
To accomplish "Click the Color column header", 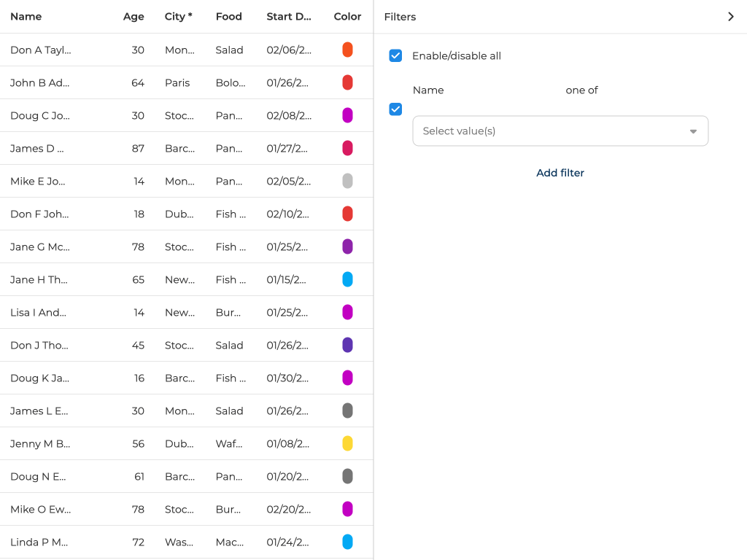I will point(347,17).
